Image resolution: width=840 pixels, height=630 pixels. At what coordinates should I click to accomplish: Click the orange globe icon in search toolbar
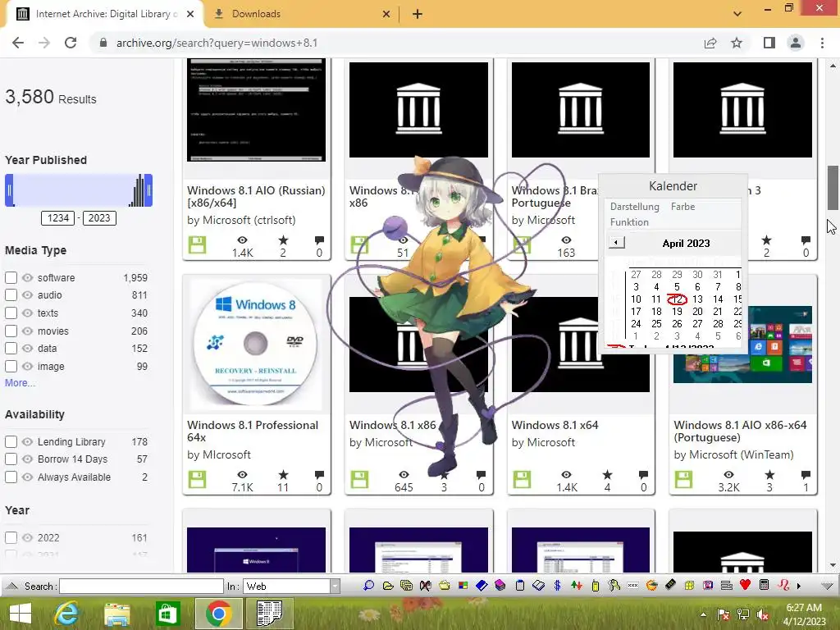(x=652, y=586)
